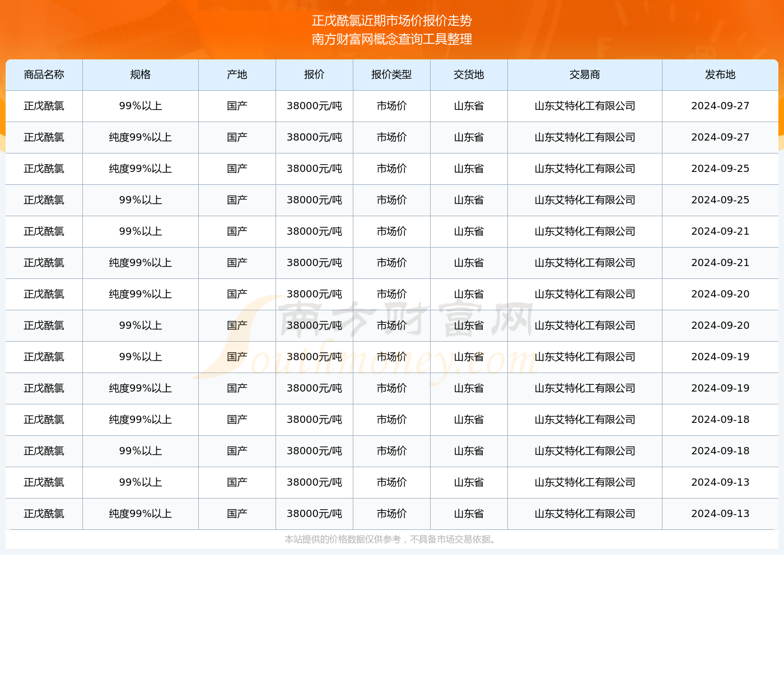Image resolution: width=784 pixels, height=675 pixels.
Task: Click price 38000元/吨 in 纯度99%以上 2024-09-21 row
Action: coord(315,263)
